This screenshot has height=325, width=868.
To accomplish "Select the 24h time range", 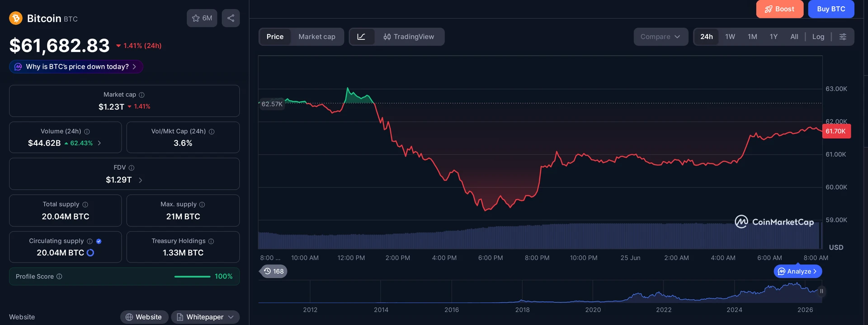I will pyautogui.click(x=707, y=37).
